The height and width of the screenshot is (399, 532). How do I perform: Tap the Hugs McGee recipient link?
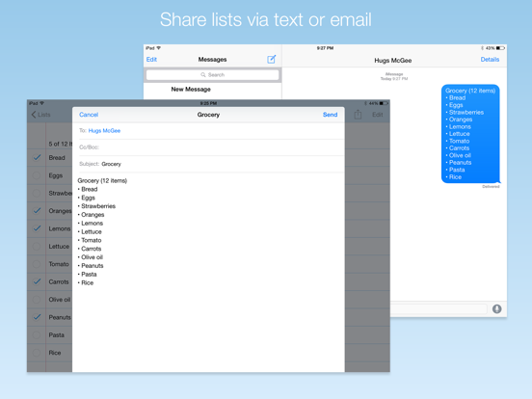coord(104,131)
